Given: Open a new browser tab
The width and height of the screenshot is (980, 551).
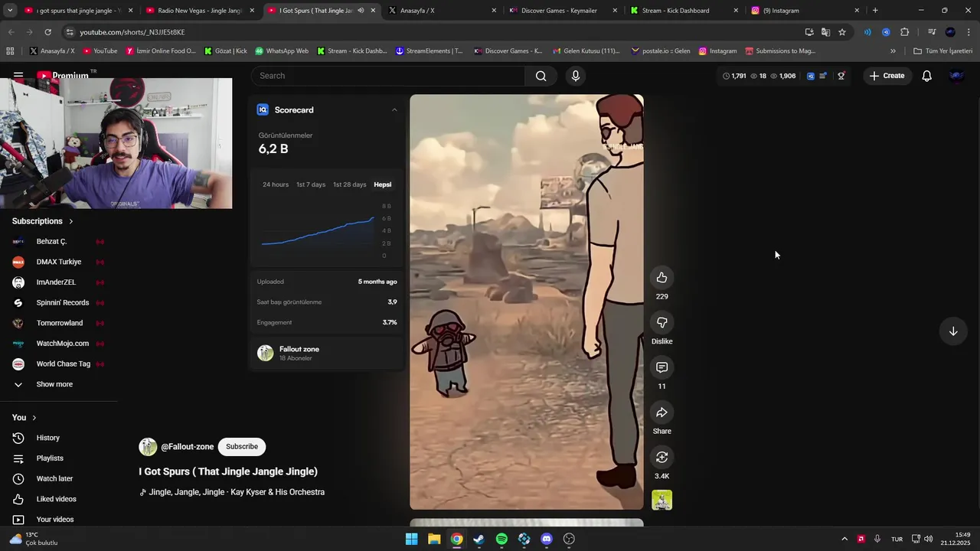Looking at the screenshot, I should pyautogui.click(x=875, y=11).
